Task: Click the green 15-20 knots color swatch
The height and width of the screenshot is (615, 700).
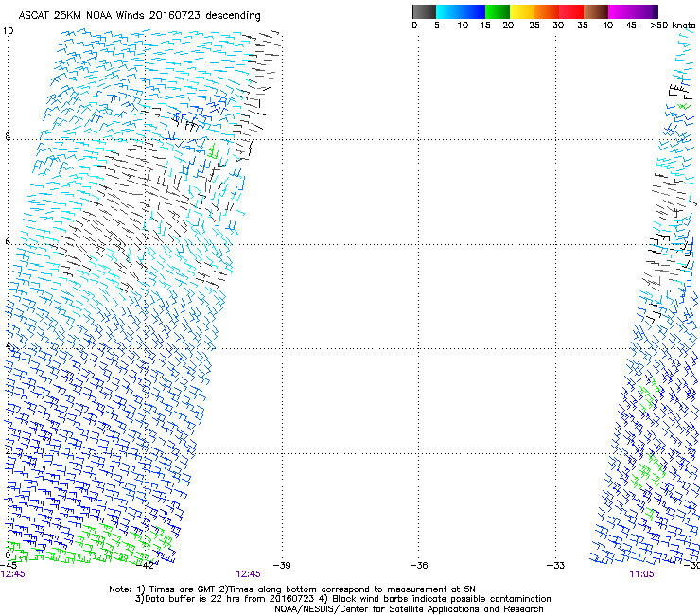Action: (498, 11)
